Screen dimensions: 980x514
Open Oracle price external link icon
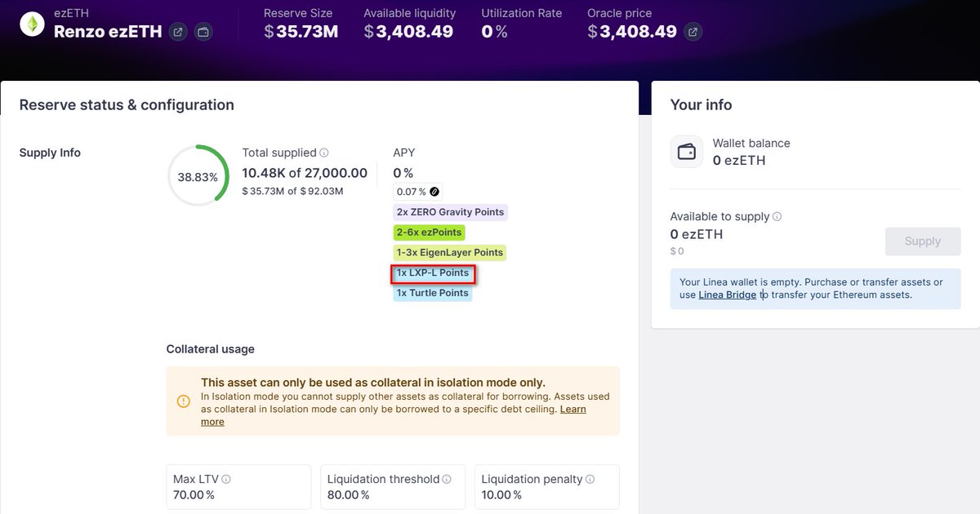pyautogui.click(x=693, y=33)
